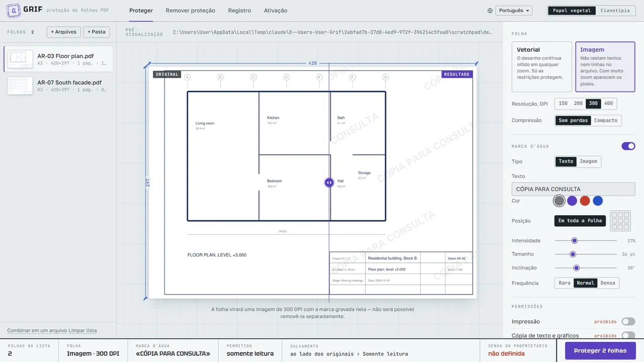The image size is (644, 362).
Task: Choose the red watermark color
Action: 585,201
